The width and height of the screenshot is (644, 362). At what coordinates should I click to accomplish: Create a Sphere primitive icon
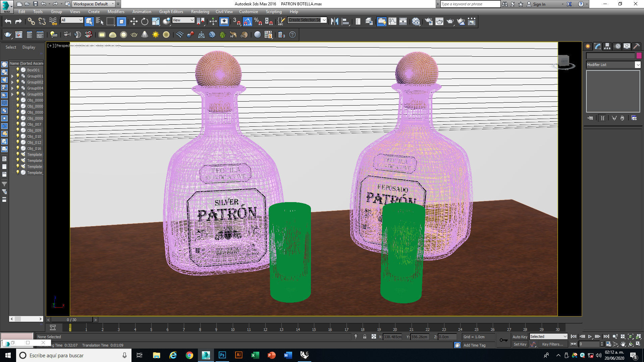(x=123, y=35)
